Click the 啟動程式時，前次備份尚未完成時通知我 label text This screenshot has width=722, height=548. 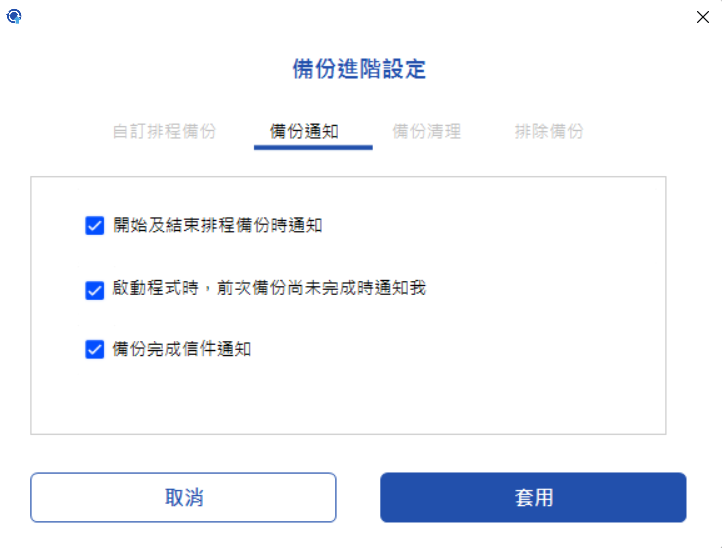269,288
